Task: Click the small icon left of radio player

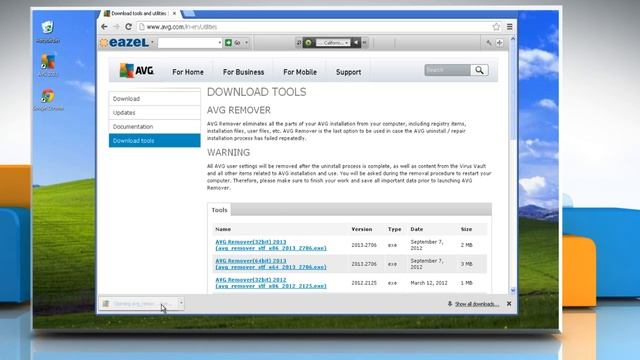Action: tap(299, 42)
